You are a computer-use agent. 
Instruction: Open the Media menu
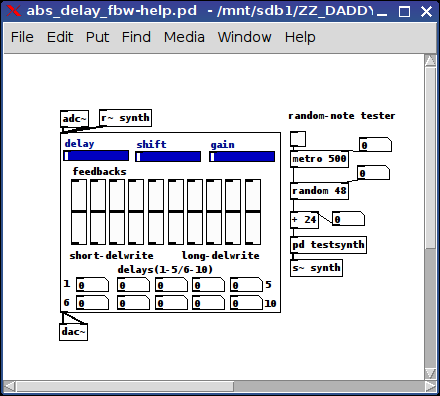pyautogui.click(x=184, y=37)
